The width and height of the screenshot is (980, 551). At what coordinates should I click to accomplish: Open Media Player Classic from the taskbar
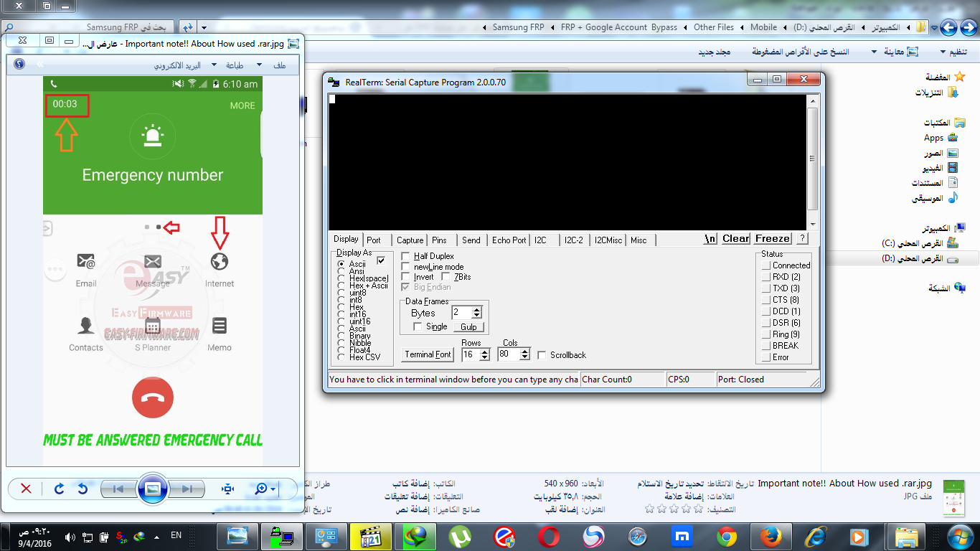[370, 536]
